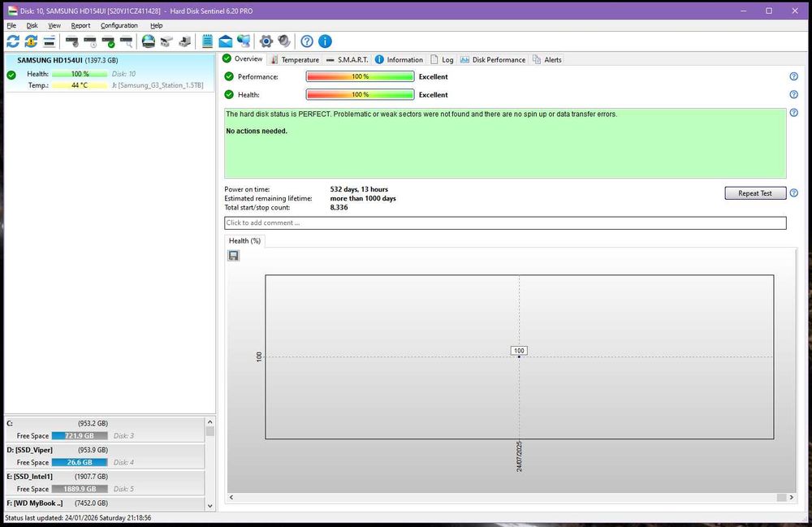Screen dimensions: 812x527
Task: Click the globe disk toolbar icon
Action: tap(149, 41)
